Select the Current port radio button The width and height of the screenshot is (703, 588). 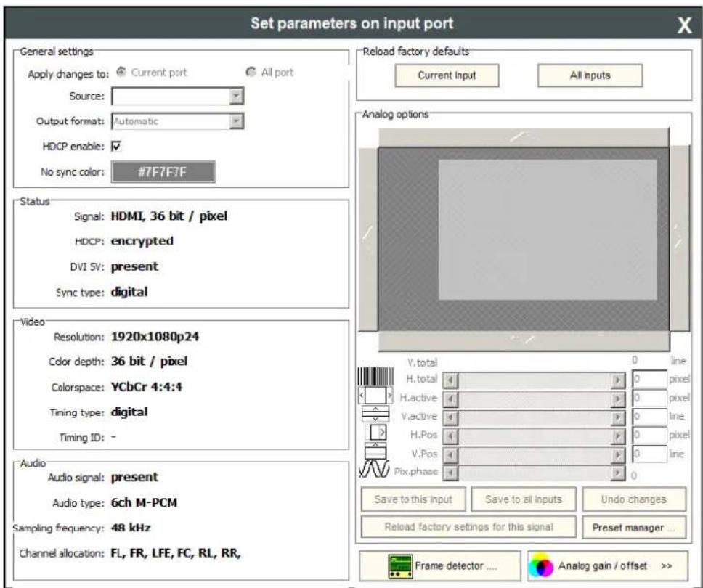pos(121,72)
